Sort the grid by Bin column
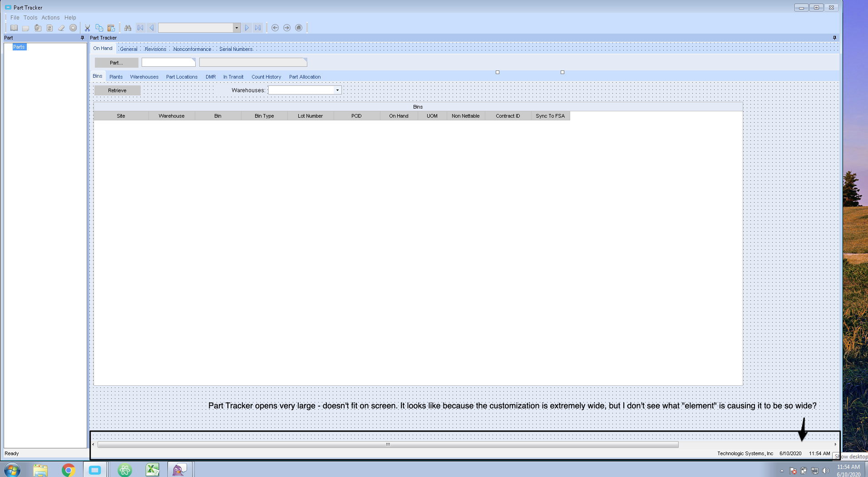868x477 pixels. [218, 116]
